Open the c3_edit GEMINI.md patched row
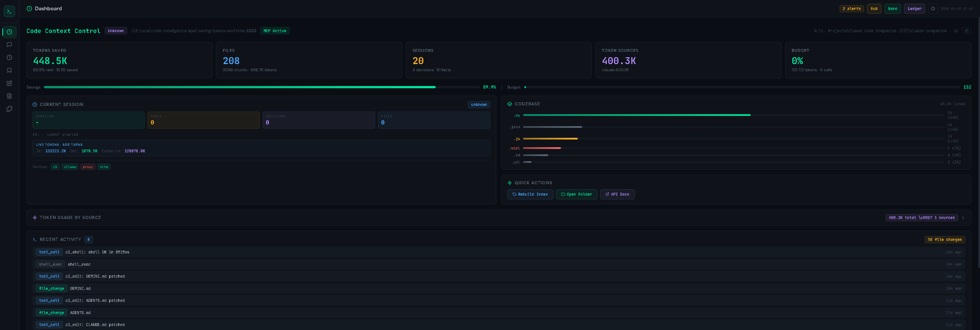This screenshot has width=980, height=330. [x=499, y=276]
